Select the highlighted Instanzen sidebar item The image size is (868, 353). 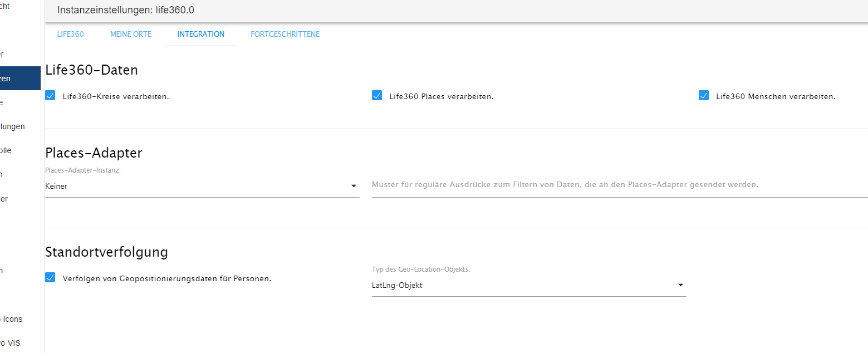(17, 79)
